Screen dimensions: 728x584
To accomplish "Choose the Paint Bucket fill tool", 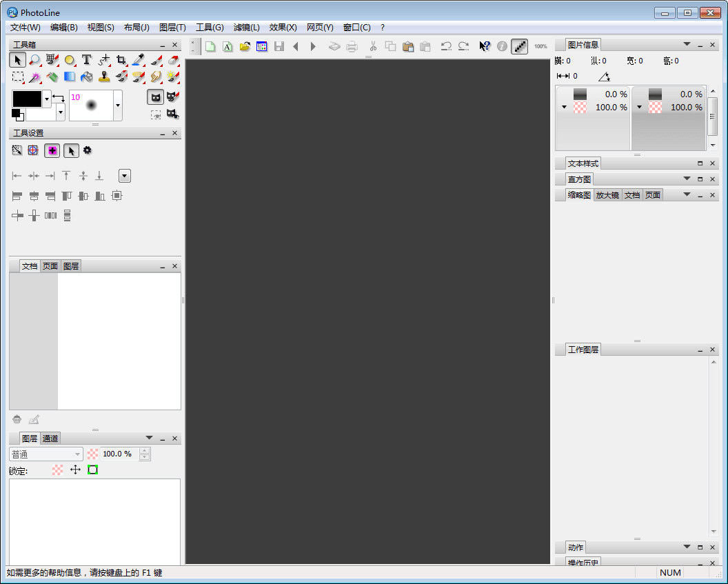I will pyautogui.click(x=87, y=77).
